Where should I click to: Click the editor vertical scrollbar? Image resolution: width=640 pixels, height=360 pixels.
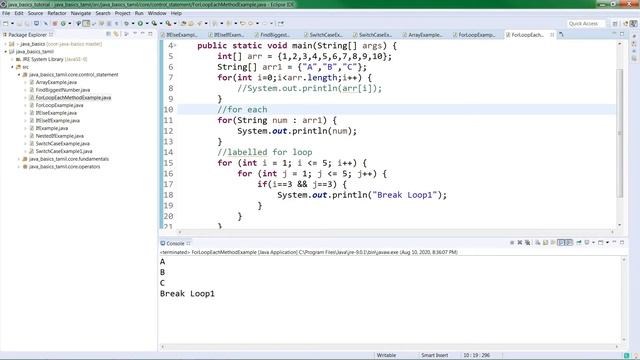[620, 133]
